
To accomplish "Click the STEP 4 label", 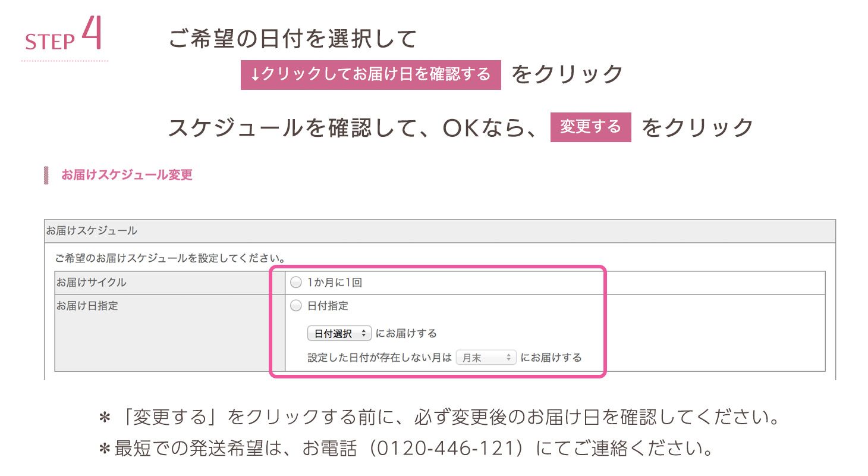I will pos(65,36).
